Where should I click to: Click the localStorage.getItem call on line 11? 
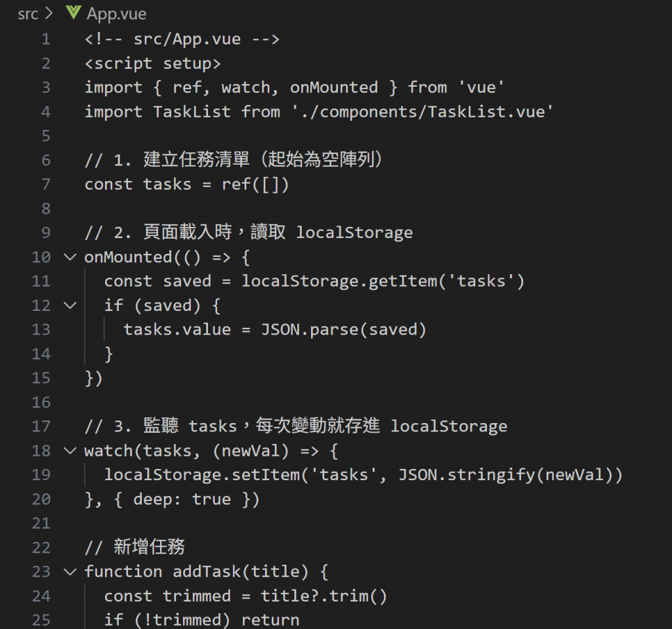click(383, 281)
